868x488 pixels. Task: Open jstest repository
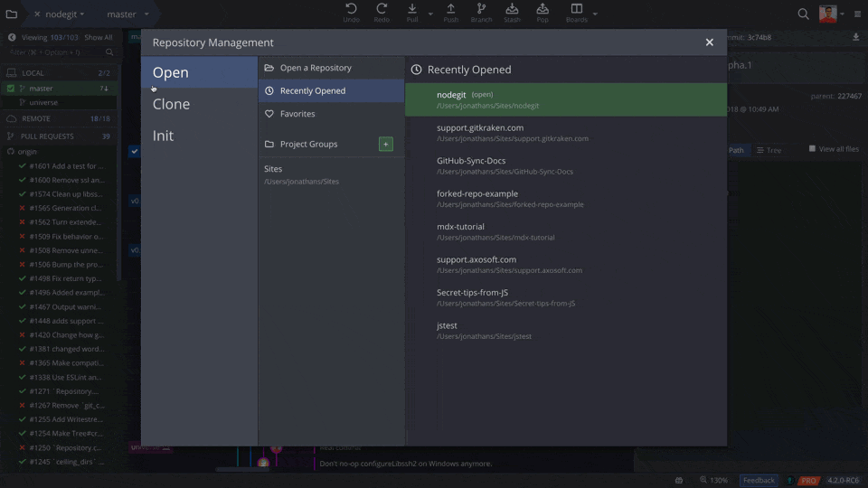(566, 331)
